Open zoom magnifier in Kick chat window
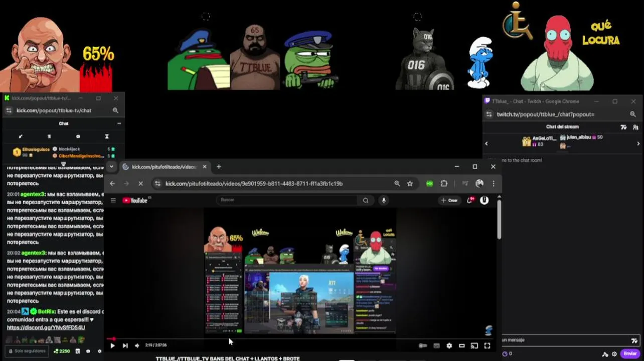 [x=115, y=110]
